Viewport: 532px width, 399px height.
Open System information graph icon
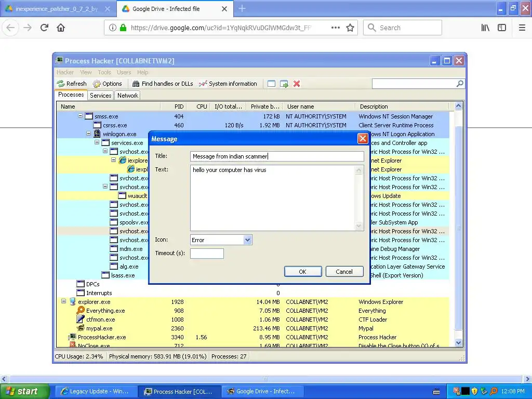coord(203,84)
